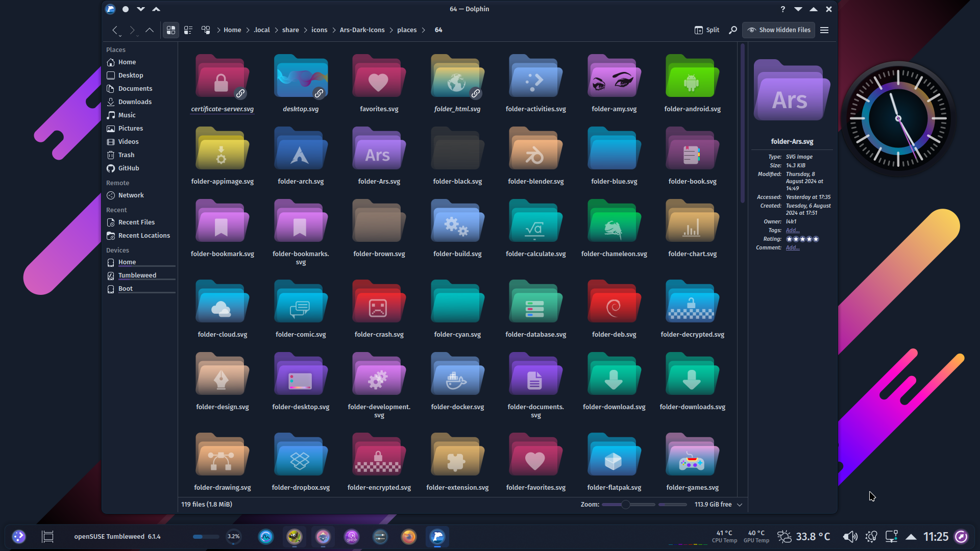The height and width of the screenshot is (551, 980).
Task: Click the preview thumbnail of folder-Ars.svg
Action: pos(792,90)
